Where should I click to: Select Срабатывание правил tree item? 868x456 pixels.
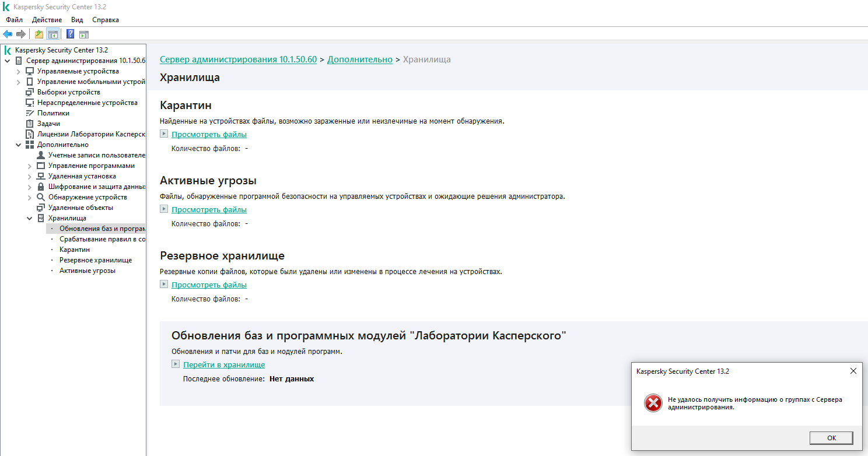(102, 239)
